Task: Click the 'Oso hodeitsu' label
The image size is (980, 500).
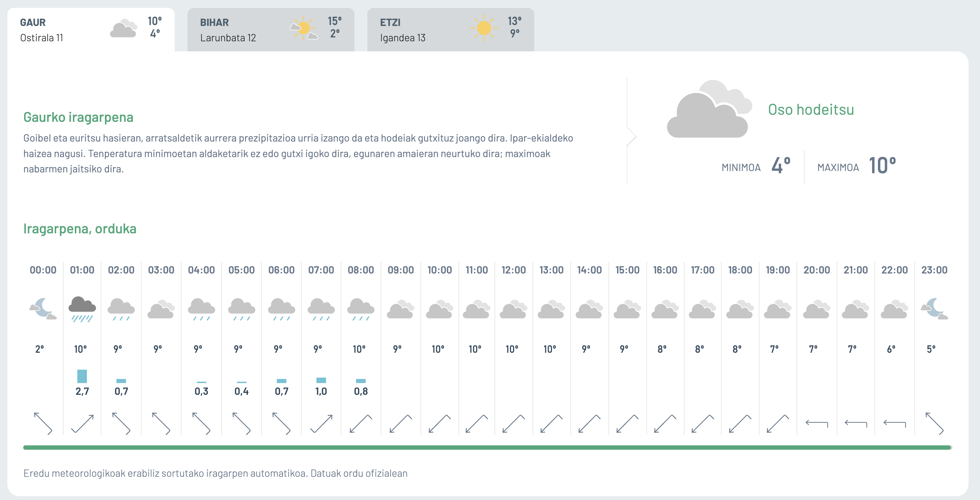Action: 811,110
